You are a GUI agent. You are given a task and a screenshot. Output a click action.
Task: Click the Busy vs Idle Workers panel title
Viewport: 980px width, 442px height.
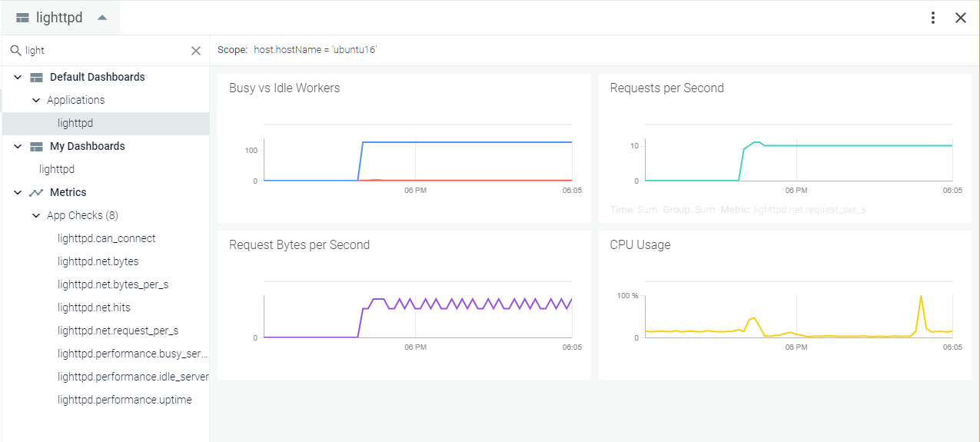click(x=284, y=88)
